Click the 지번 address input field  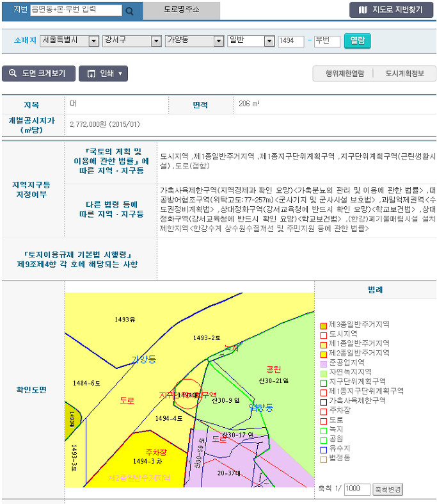(x=76, y=10)
